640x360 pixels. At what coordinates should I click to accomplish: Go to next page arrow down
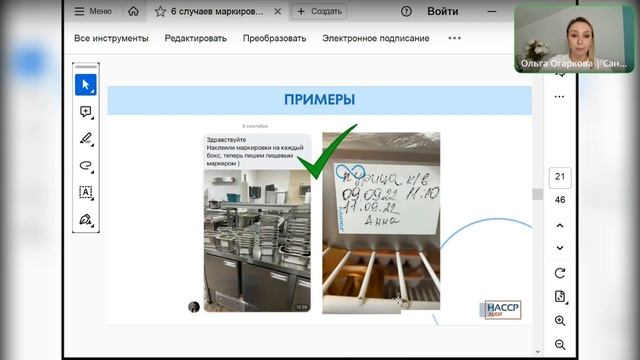[x=560, y=248]
